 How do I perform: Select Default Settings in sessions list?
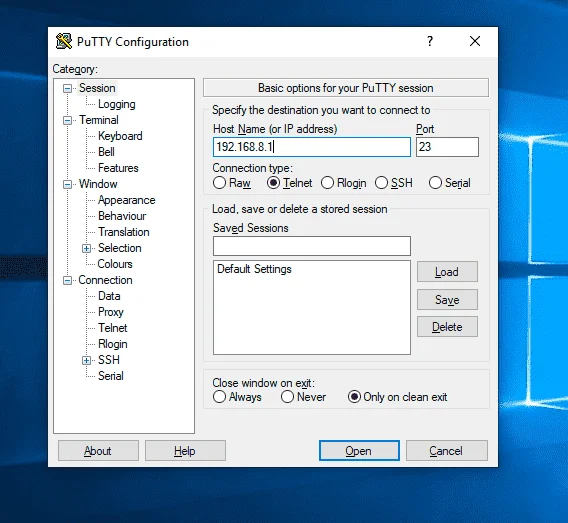(x=254, y=269)
